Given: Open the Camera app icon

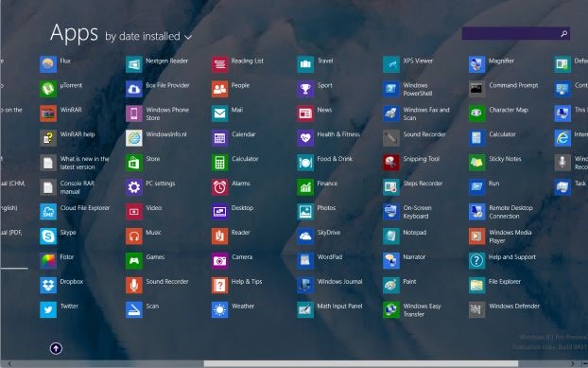Looking at the screenshot, I should [x=219, y=261].
